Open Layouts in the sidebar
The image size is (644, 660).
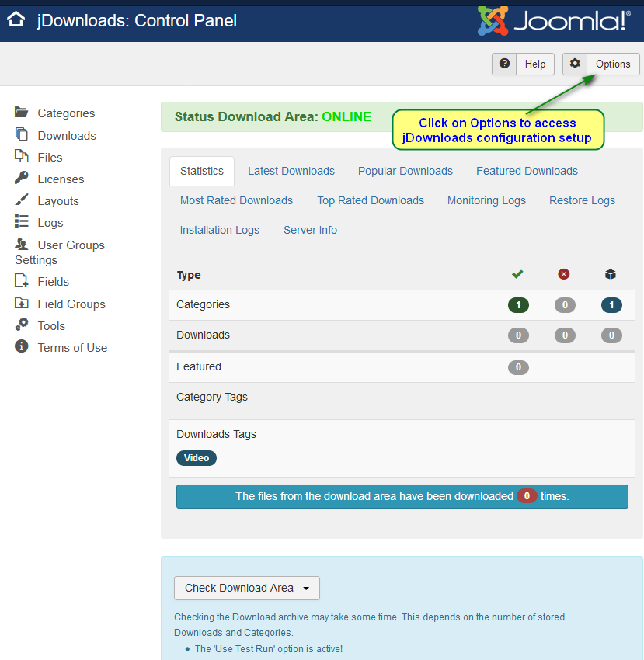(58, 201)
